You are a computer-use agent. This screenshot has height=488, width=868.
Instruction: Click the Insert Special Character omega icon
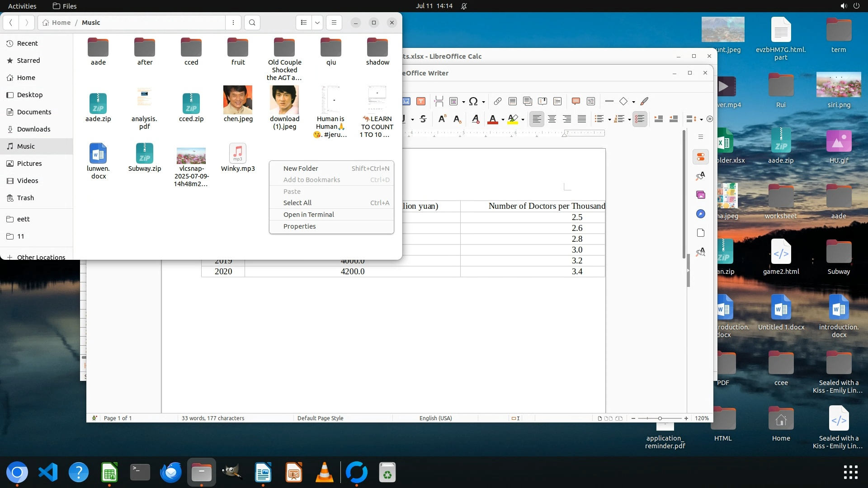pyautogui.click(x=473, y=101)
